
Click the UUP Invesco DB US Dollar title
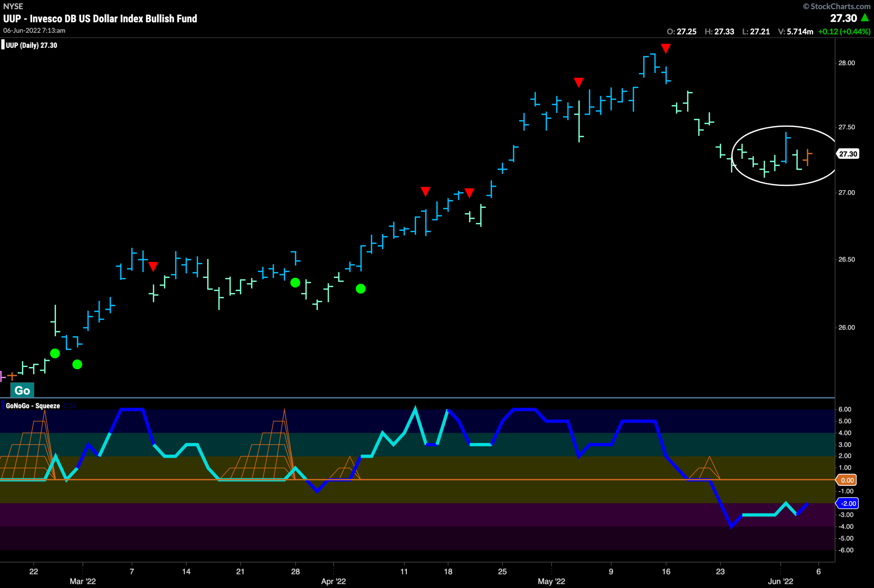[x=100, y=18]
